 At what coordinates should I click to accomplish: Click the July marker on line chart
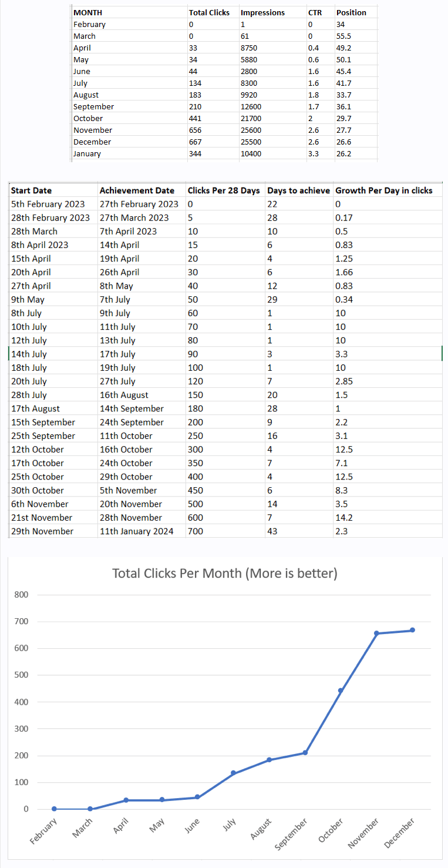(233, 773)
